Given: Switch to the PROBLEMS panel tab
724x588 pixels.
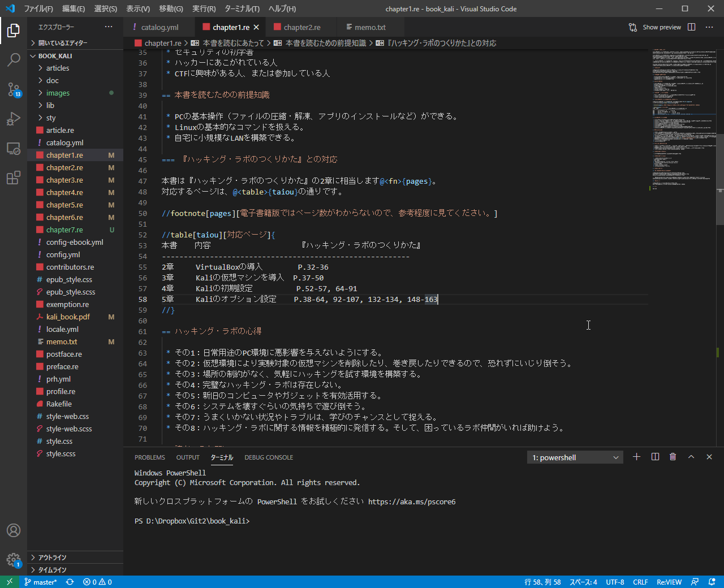Looking at the screenshot, I should click(x=150, y=457).
